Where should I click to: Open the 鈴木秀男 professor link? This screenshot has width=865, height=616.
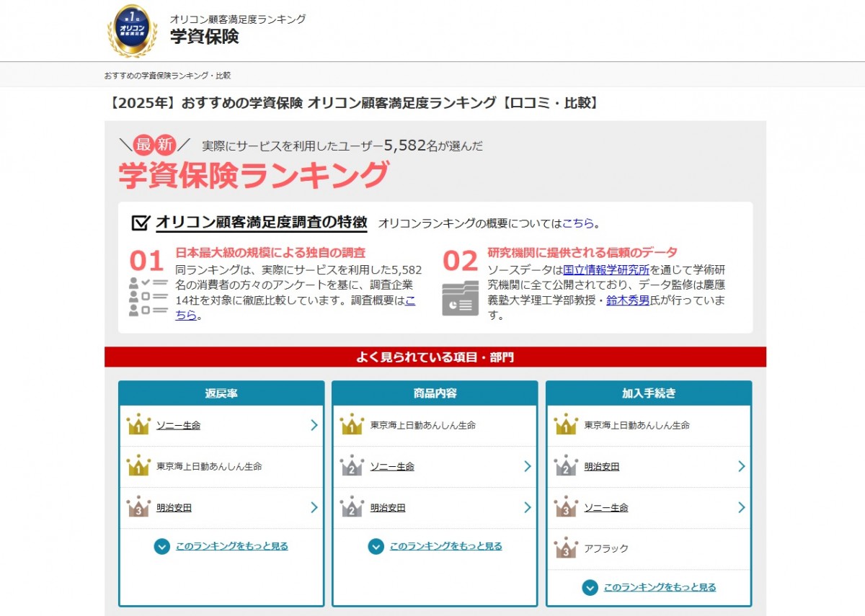(x=628, y=300)
